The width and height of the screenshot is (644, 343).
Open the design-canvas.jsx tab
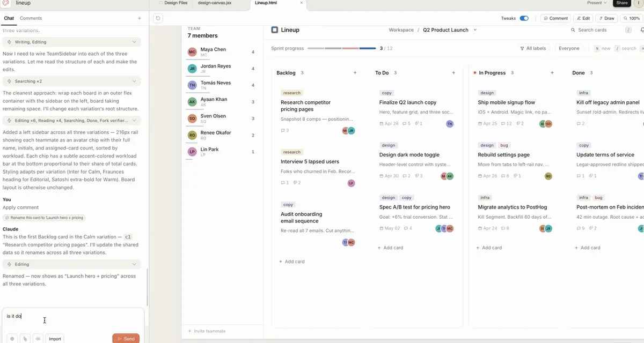pyautogui.click(x=215, y=3)
